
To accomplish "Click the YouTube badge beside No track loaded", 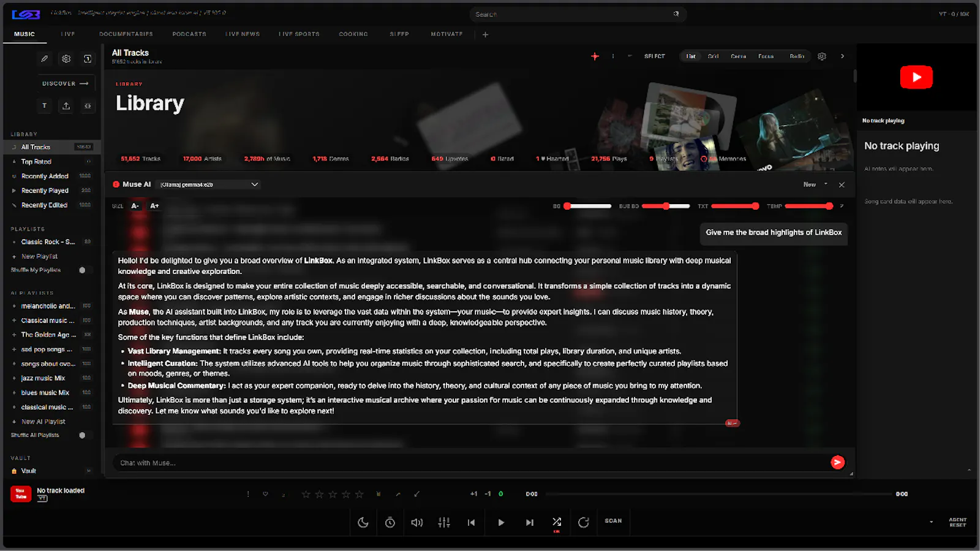I will [x=21, y=493].
